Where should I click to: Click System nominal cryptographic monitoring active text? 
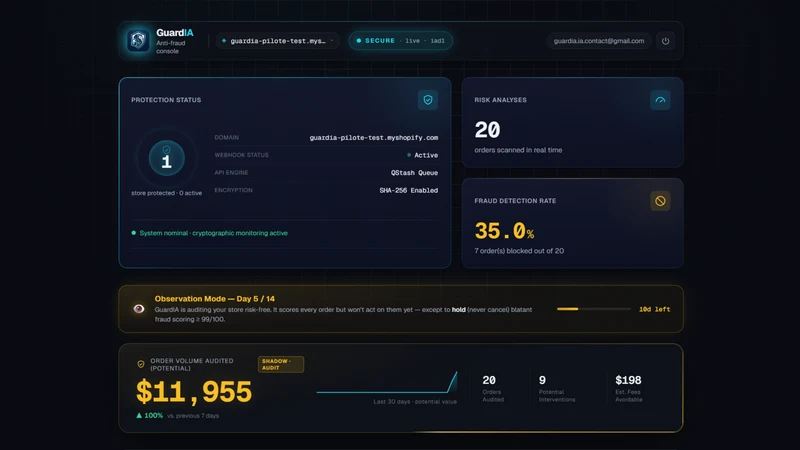point(213,233)
